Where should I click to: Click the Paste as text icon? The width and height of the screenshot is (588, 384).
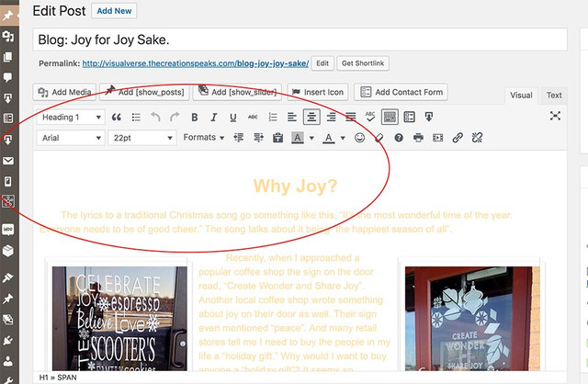(x=277, y=138)
